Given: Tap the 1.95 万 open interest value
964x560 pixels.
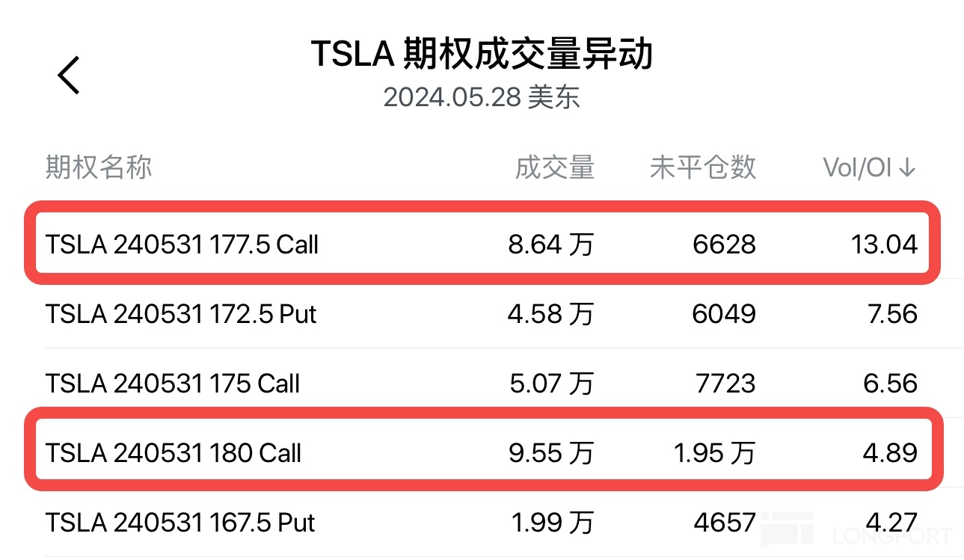Looking at the screenshot, I should pos(714,453).
